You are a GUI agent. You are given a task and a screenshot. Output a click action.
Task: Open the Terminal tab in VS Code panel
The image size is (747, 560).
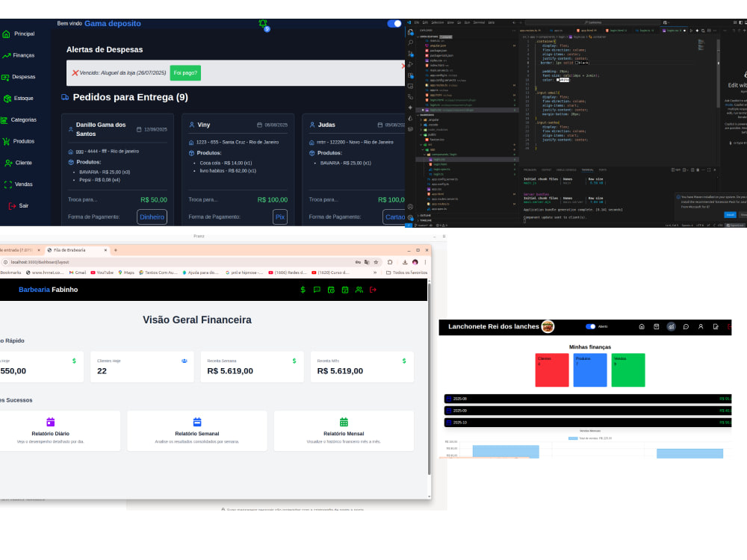587,169
